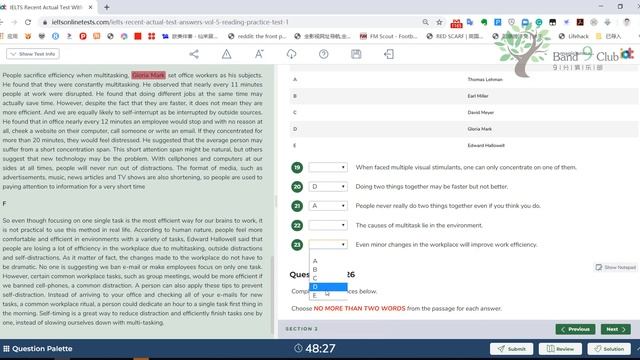
Task: Click the timer clock icon
Action: [298, 348]
